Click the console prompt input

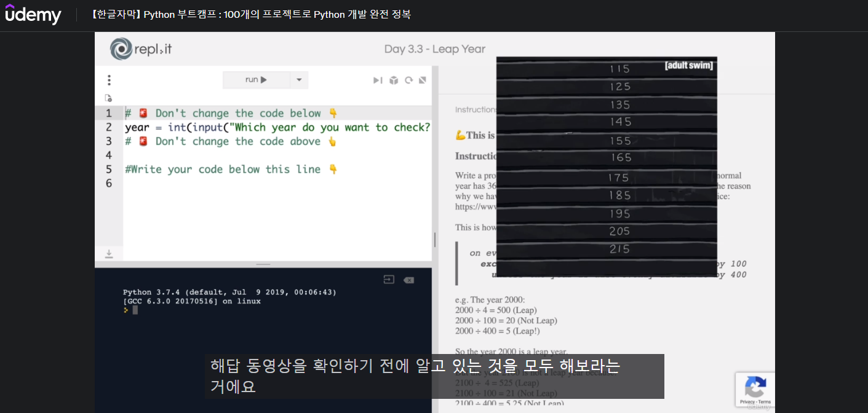pyautogui.click(x=135, y=310)
